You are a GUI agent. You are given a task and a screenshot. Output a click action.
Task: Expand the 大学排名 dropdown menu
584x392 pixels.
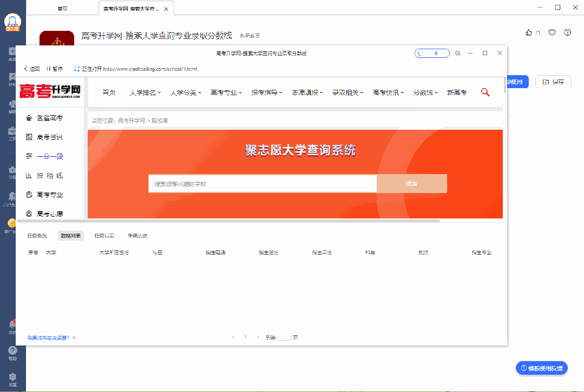pos(145,93)
